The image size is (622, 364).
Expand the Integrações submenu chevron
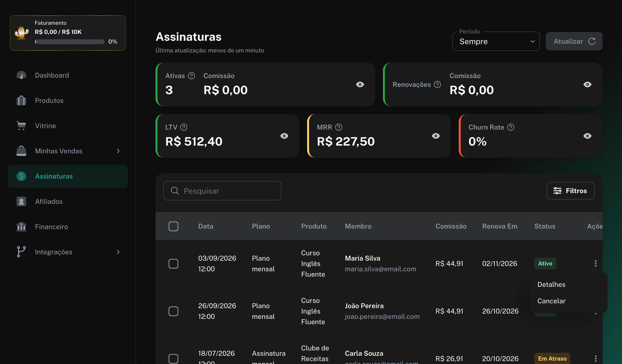coord(118,252)
